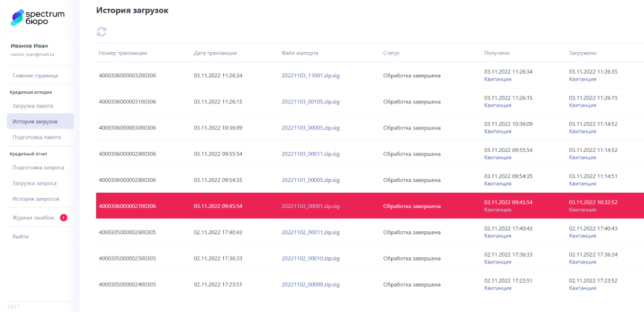Open Квитанция under Получено 02.11.2022 17:23:51
The image size is (644, 312).
pos(498,288)
